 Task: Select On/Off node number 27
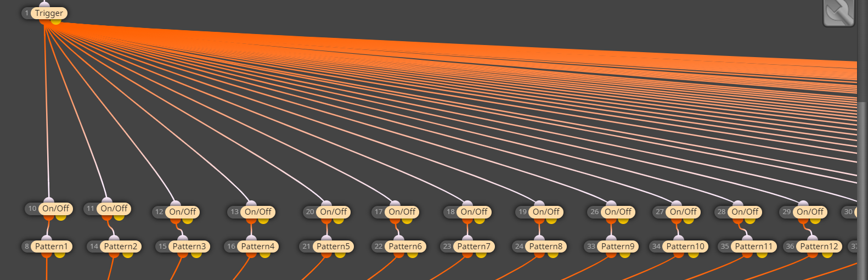coord(683,212)
